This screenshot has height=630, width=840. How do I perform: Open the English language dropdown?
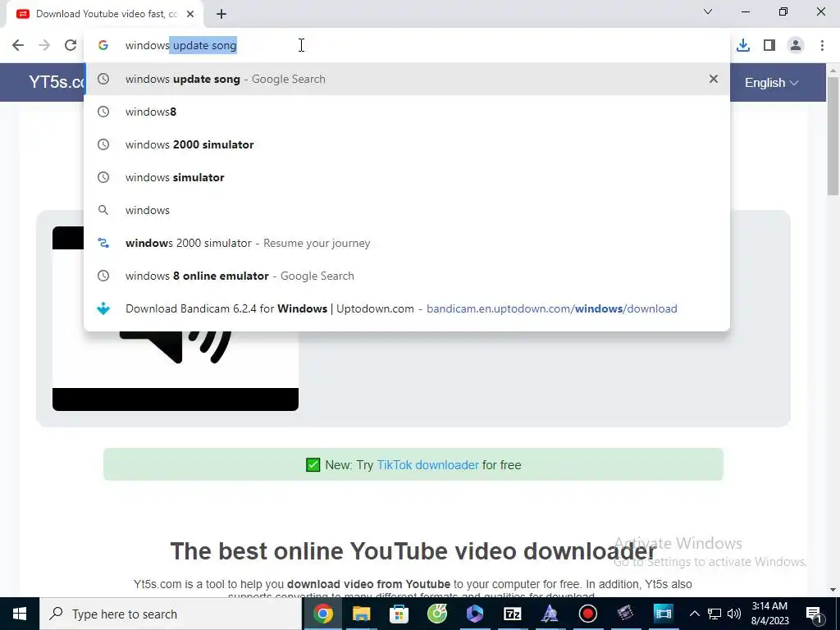click(x=771, y=83)
